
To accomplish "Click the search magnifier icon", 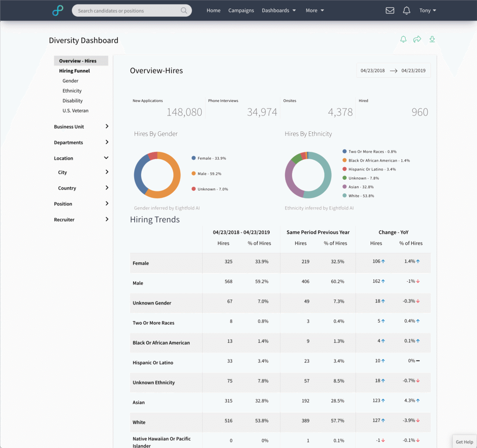I will (184, 10).
